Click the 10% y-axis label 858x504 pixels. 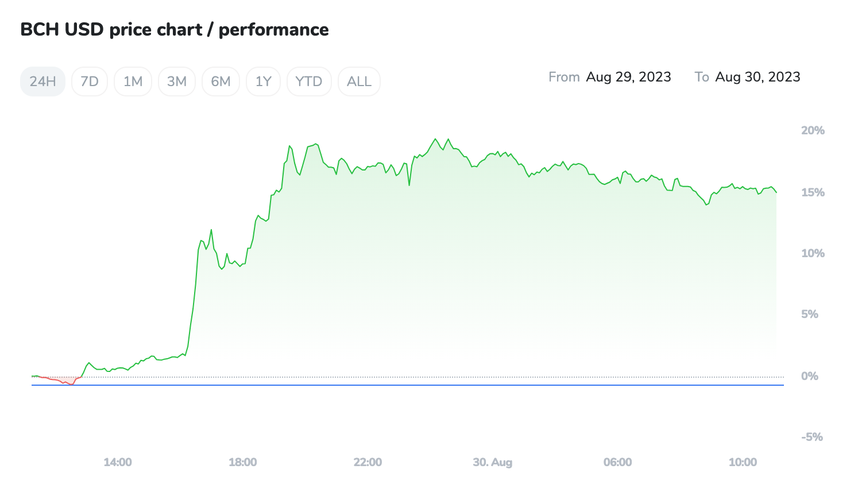click(813, 253)
